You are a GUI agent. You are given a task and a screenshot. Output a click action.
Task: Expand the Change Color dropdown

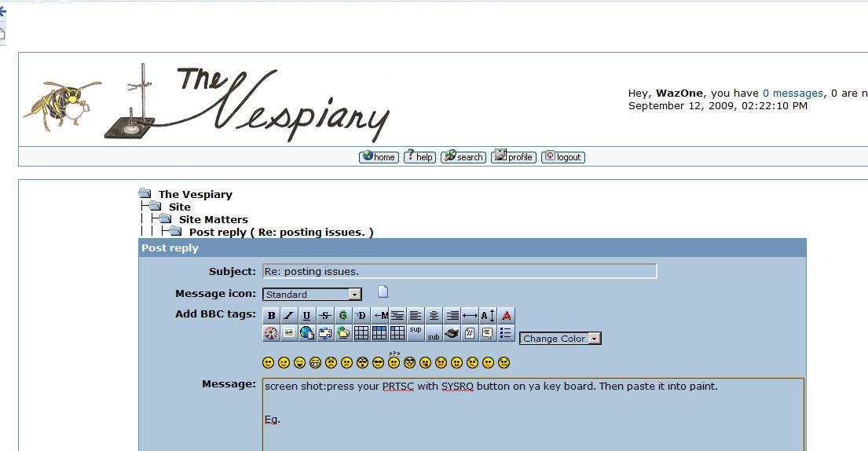pos(594,339)
